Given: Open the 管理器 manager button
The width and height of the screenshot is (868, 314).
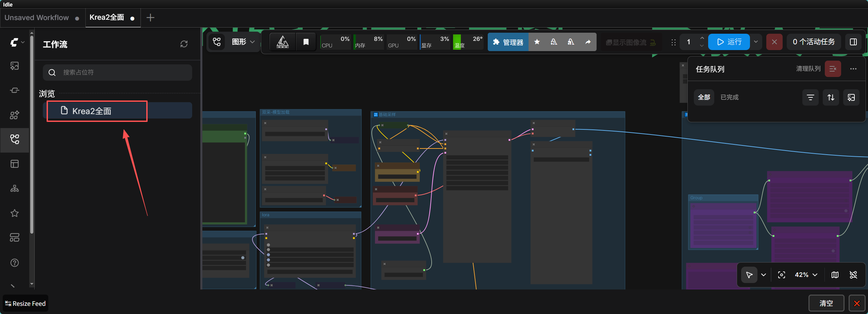Looking at the screenshot, I should pos(508,42).
